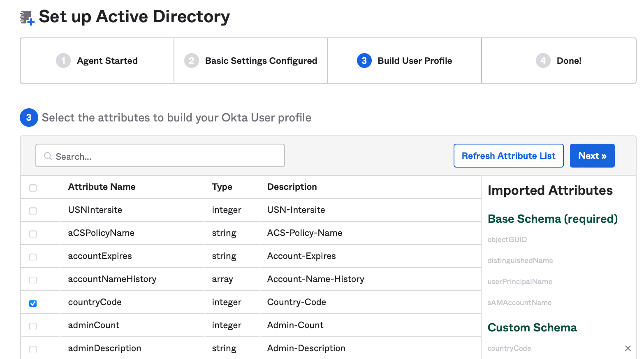Select the adminCount checkbox
The width and height of the screenshot is (644, 359).
click(x=33, y=326)
